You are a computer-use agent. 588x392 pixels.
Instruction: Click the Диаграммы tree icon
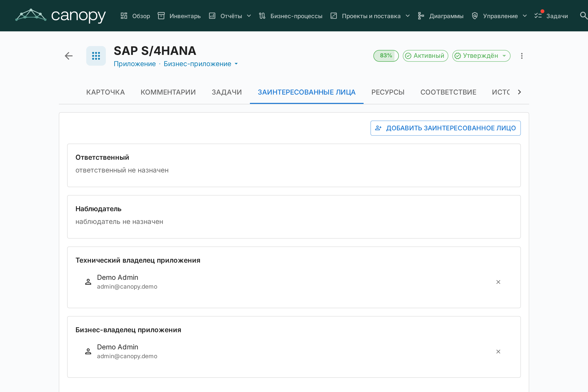pos(421,16)
